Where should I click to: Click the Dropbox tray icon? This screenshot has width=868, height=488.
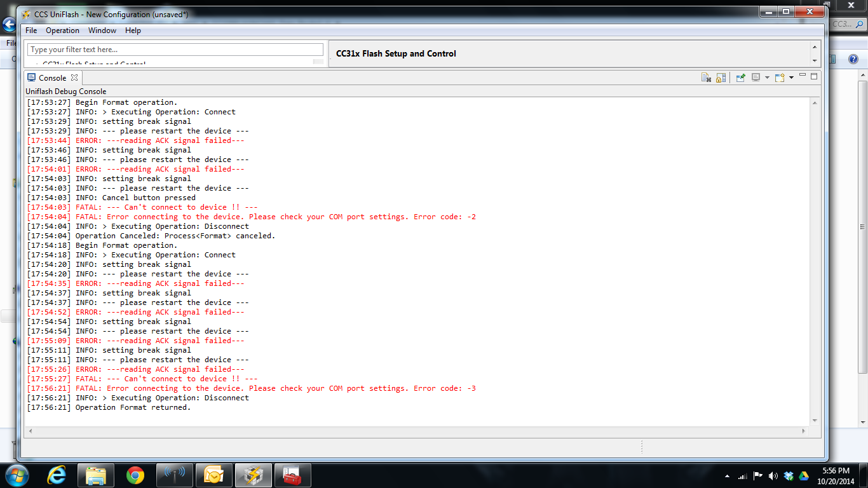[x=789, y=476]
